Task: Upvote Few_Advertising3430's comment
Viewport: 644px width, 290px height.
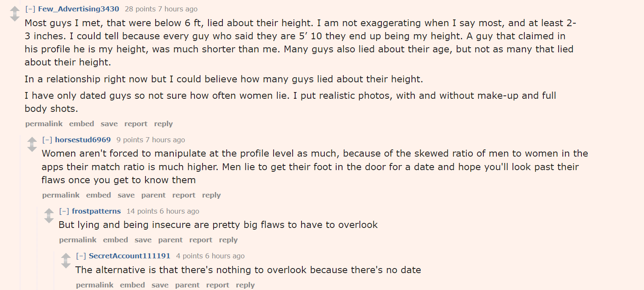Action: [x=15, y=10]
